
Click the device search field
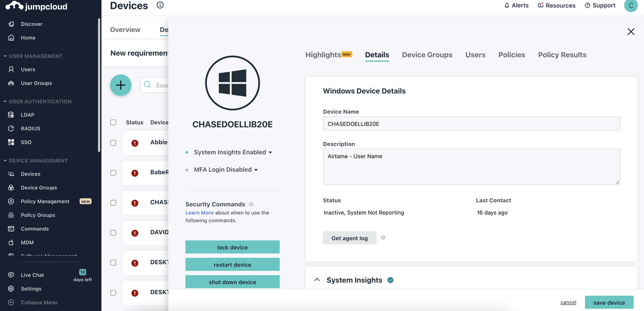(155, 85)
